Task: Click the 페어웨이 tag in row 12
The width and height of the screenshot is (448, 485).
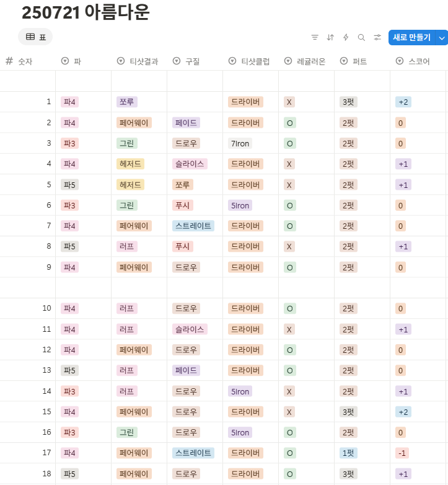Action: (134, 350)
